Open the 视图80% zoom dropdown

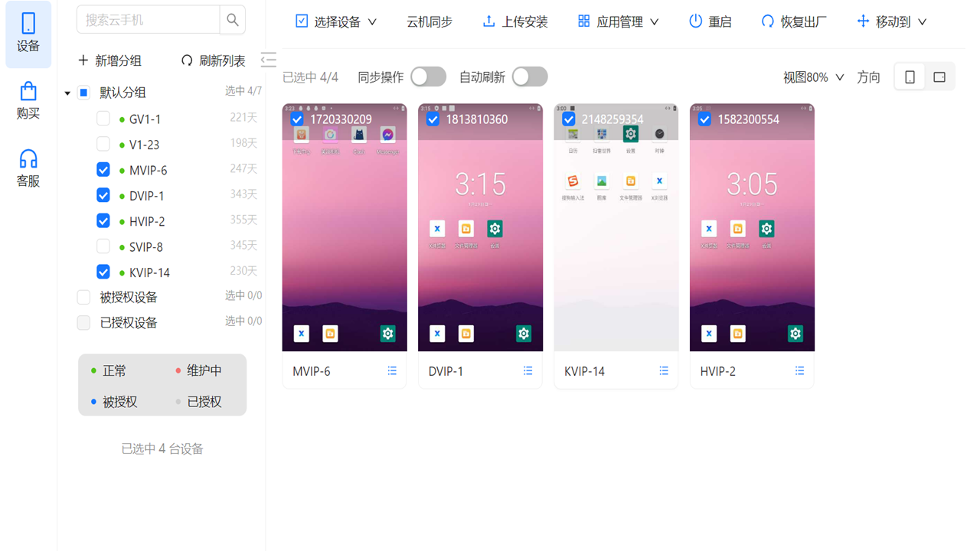(x=813, y=77)
